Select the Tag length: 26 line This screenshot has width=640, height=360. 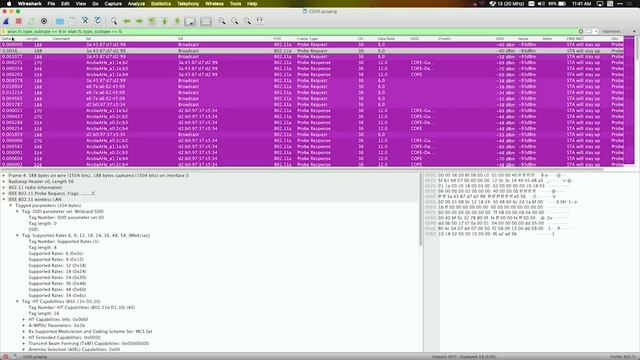pyautogui.click(x=44, y=313)
